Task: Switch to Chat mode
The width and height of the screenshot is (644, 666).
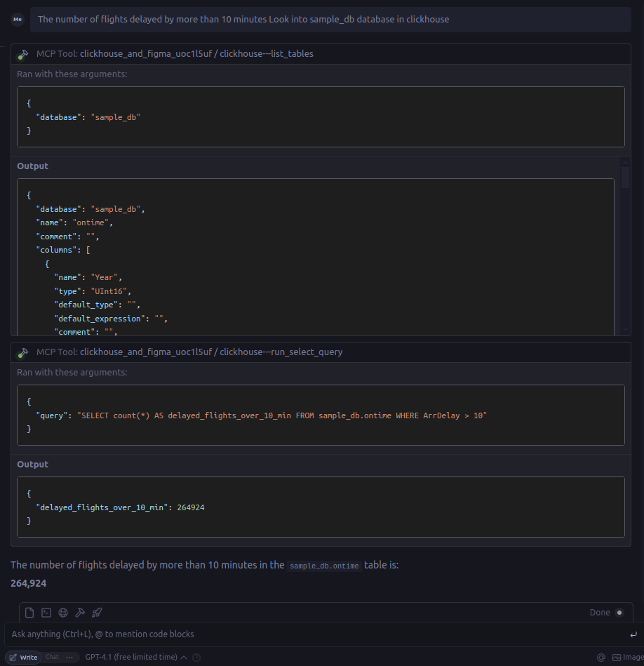Action: [x=52, y=658]
